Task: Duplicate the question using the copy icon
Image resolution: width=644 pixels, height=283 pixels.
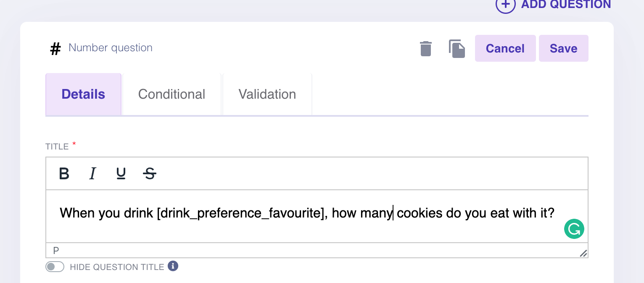Action: pos(457,48)
